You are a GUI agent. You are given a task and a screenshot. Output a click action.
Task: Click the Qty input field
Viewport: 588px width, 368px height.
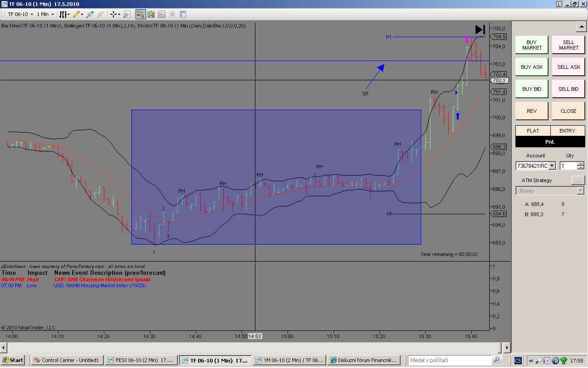point(568,166)
